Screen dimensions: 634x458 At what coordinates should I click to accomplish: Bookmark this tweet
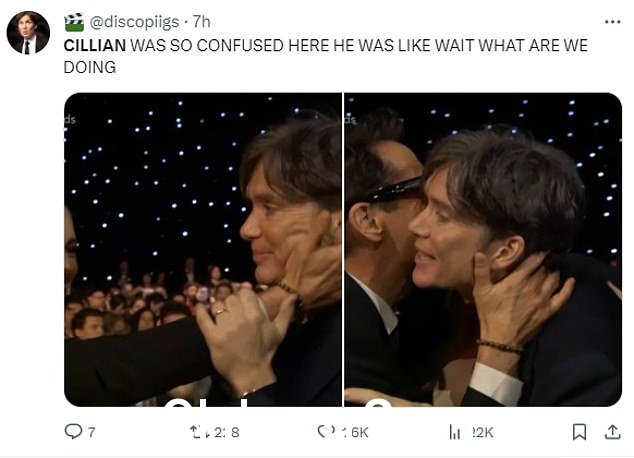(x=579, y=432)
